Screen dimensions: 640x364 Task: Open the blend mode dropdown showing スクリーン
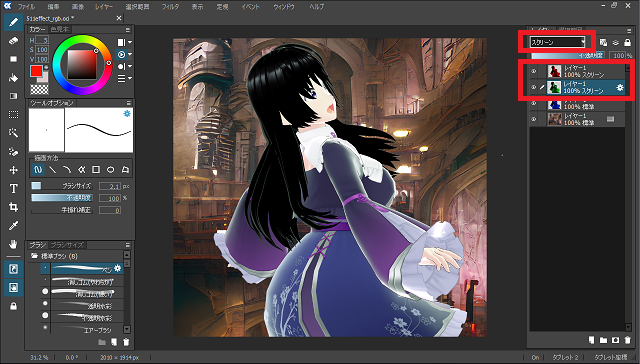pos(558,42)
